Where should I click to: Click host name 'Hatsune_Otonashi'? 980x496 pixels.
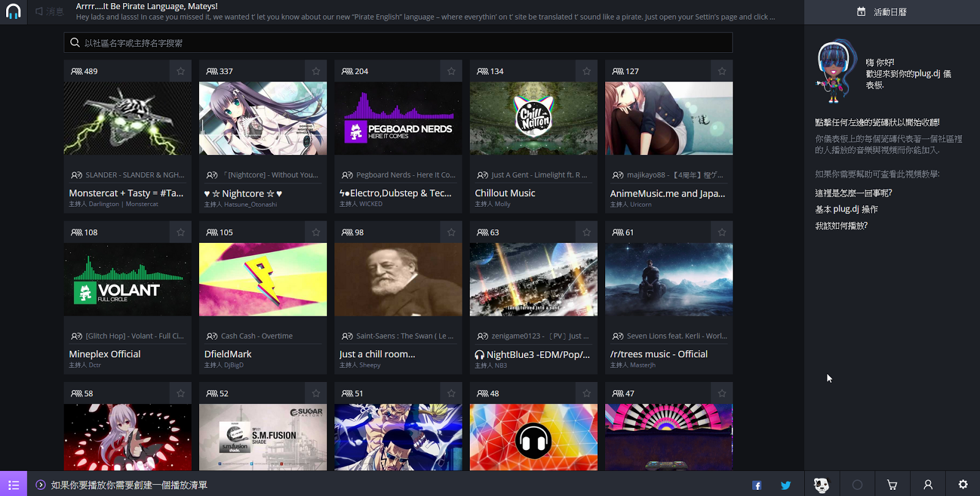pyautogui.click(x=251, y=204)
